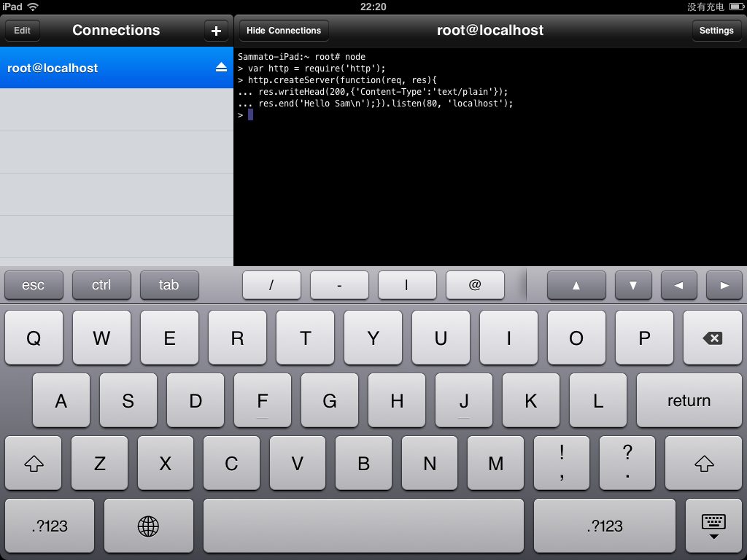Viewport: 747px width, 560px height.
Task: Toggle the ctrl modifier key
Action: click(x=101, y=285)
